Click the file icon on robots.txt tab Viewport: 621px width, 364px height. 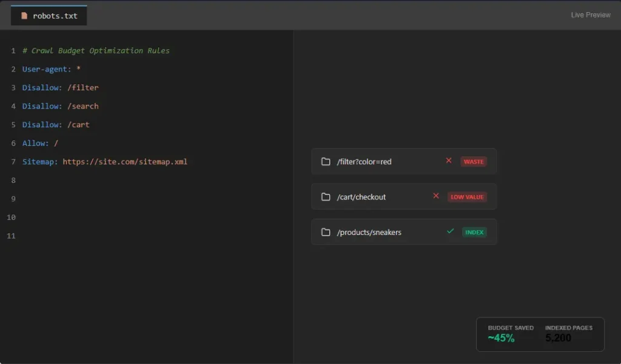pos(24,16)
